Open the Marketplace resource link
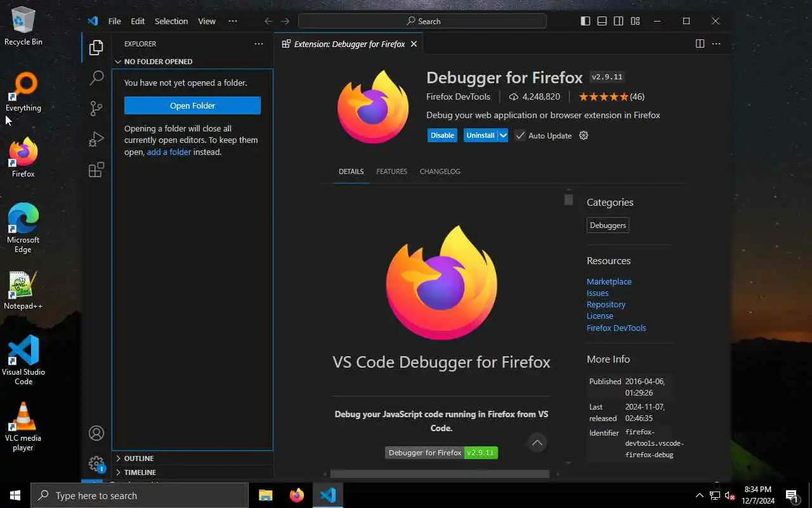Screen dimensions: 812x508 click(609, 281)
